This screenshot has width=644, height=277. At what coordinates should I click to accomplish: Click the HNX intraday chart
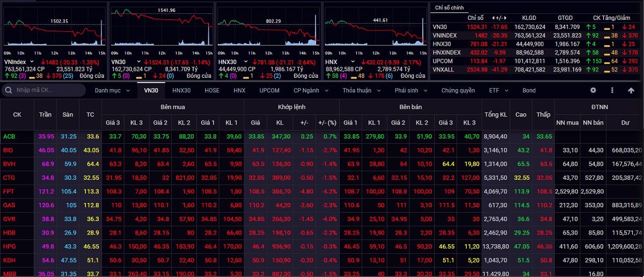coord(375,26)
